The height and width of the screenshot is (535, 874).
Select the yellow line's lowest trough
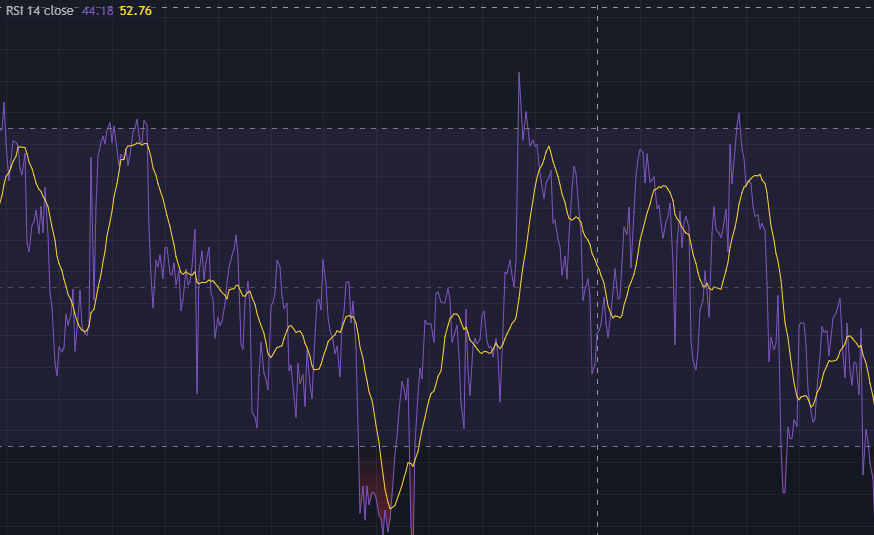[389, 508]
